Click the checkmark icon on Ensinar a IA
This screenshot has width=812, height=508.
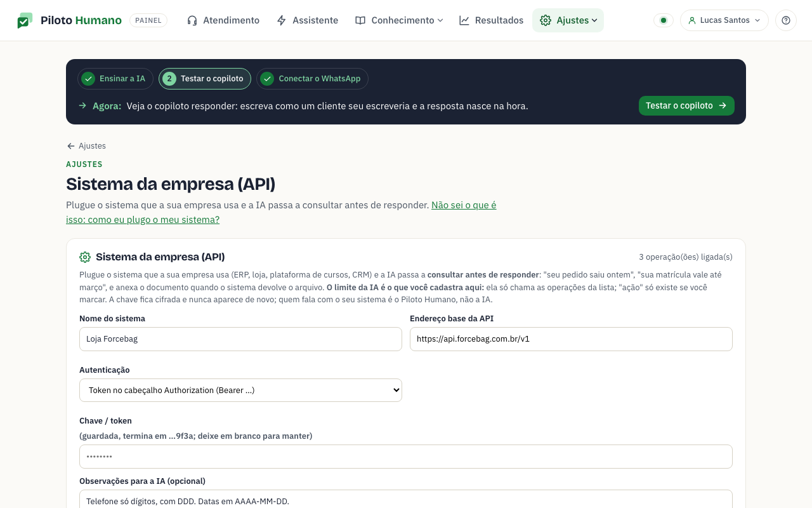[88, 79]
